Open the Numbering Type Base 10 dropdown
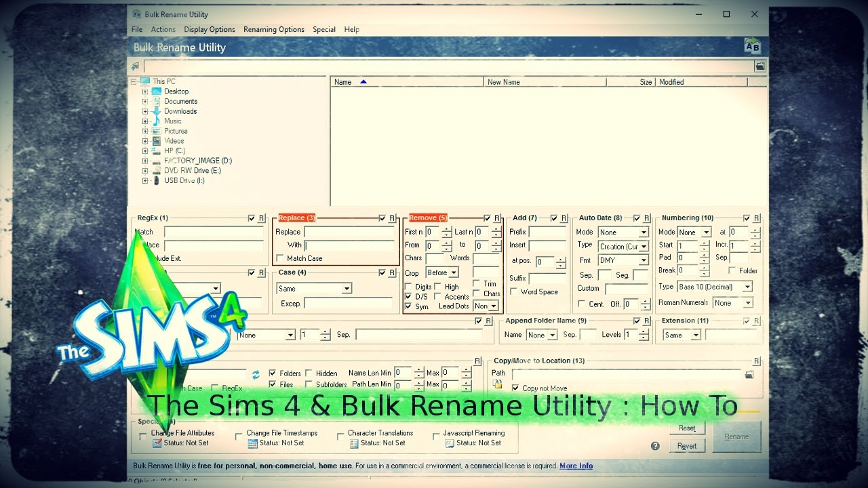This screenshot has width=868, height=488. 715,287
